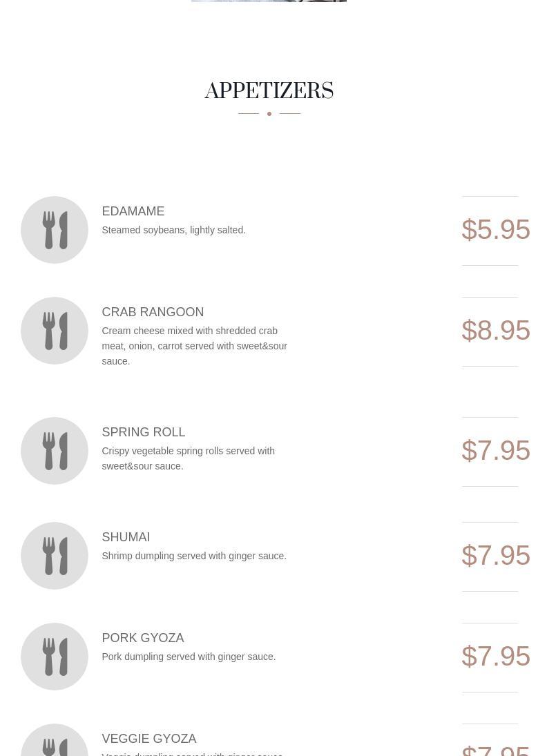Click the Pork Gyoza $7.95 price

496,656
